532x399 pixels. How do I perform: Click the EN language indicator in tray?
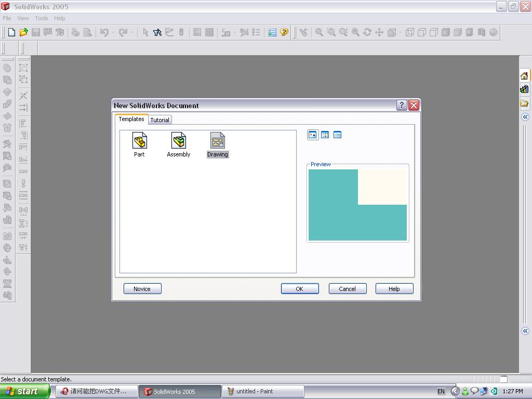[x=441, y=391]
